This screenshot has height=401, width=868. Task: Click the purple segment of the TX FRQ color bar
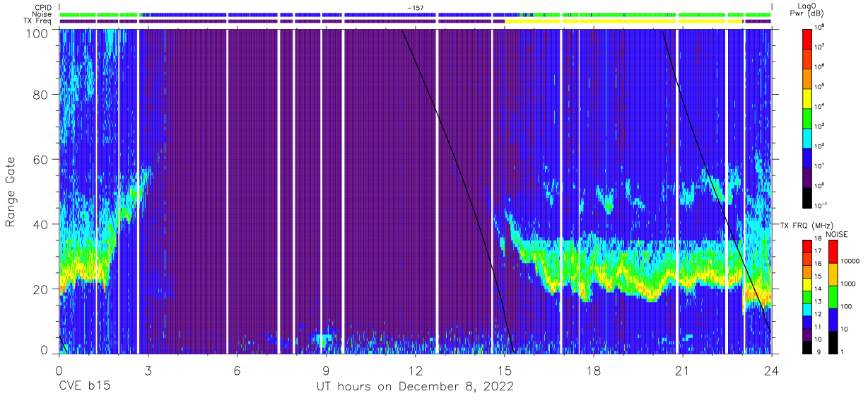(808, 334)
